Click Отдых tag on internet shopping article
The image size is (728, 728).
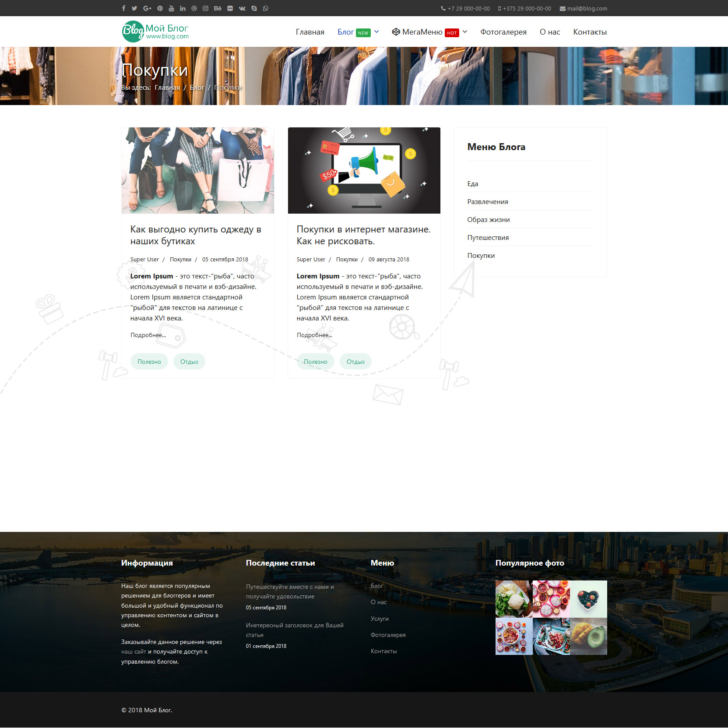pyautogui.click(x=355, y=362)
